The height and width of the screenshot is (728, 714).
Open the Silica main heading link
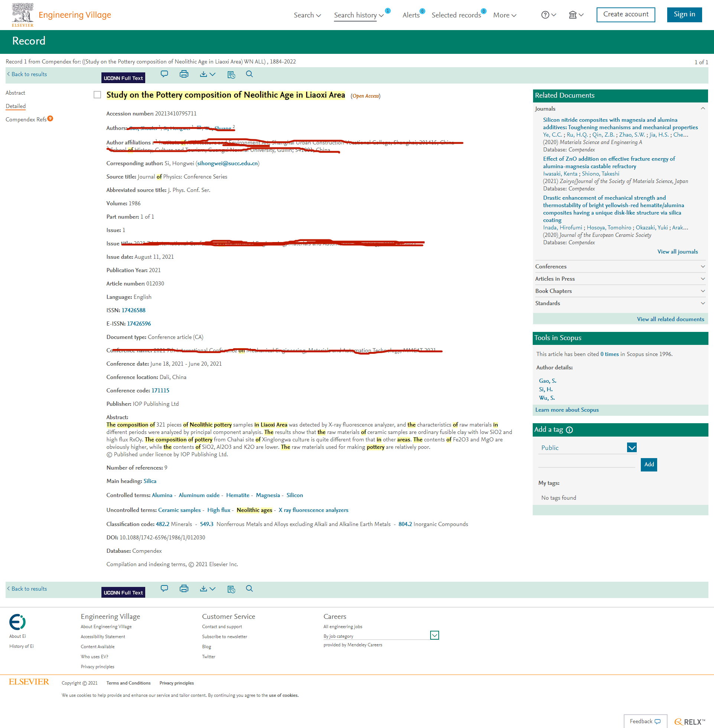(x=150, y=481)
